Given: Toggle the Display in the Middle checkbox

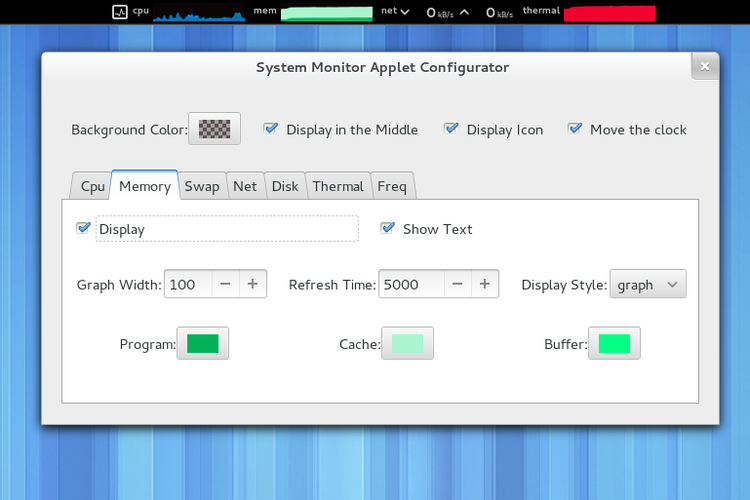Looking at the screenshot, I should pos(271,129).
